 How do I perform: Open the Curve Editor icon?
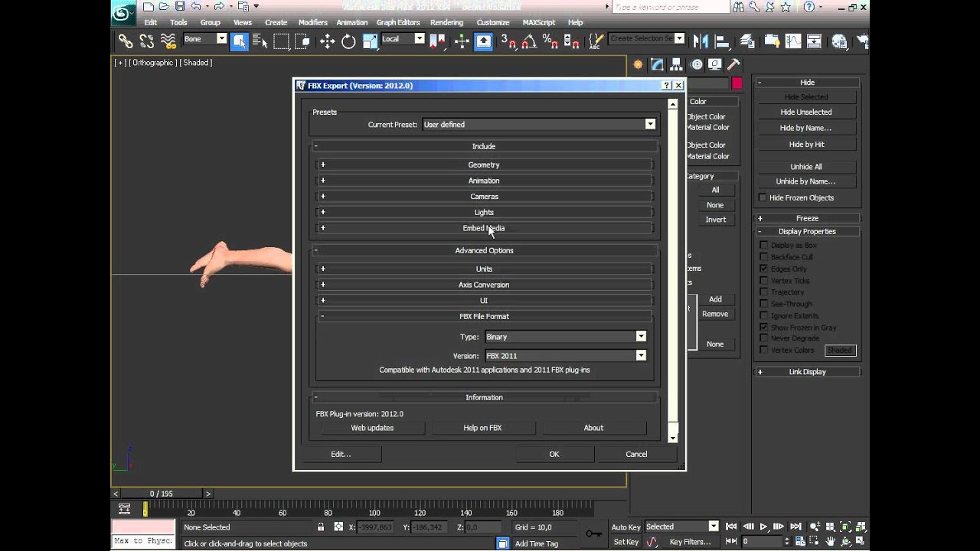(x=792, y=41)
